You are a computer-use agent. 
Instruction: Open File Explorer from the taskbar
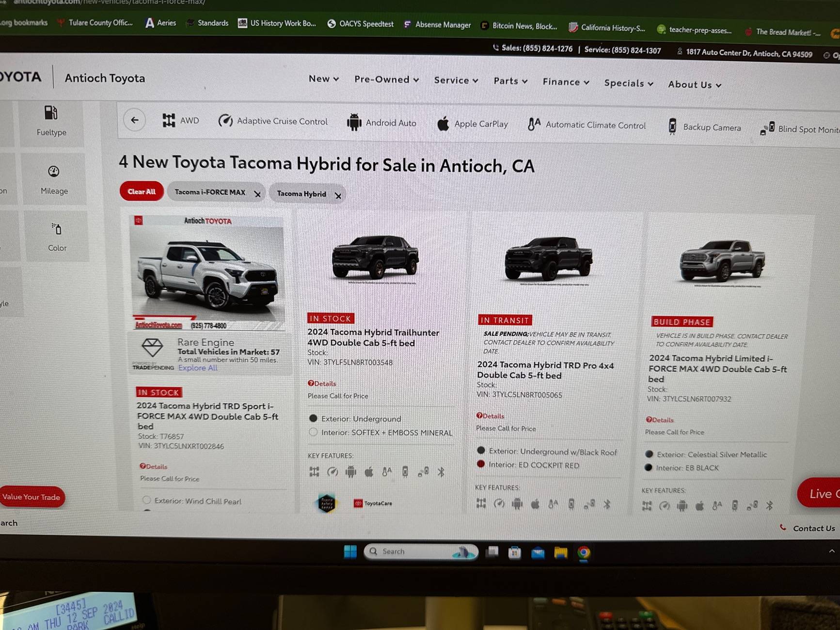coord(561,552)
